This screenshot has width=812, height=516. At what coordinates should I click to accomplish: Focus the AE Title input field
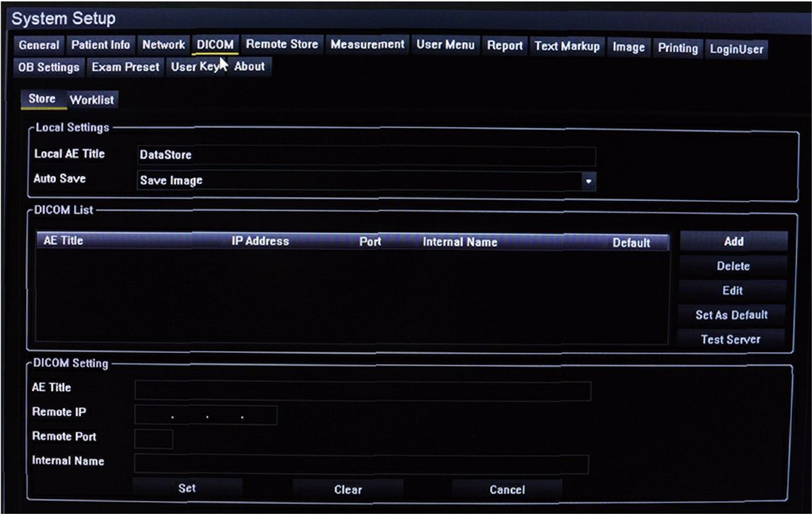tap(362, 390)
